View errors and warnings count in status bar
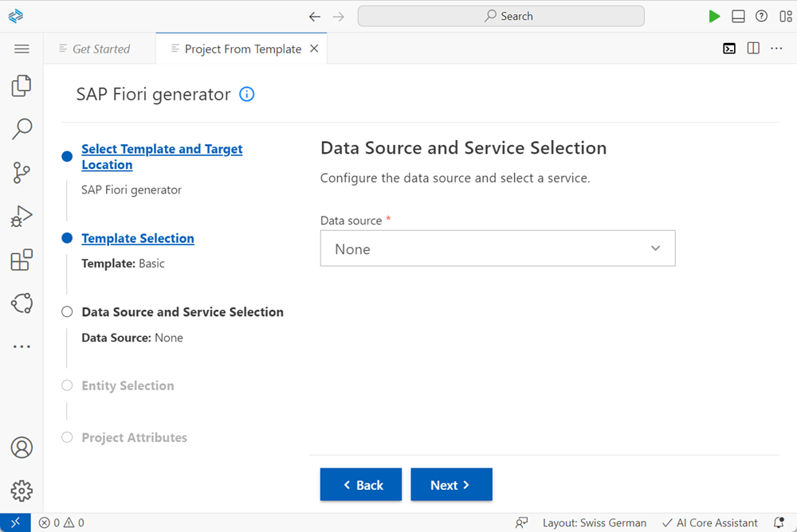797x532 pixels. [x=61, y=522]
